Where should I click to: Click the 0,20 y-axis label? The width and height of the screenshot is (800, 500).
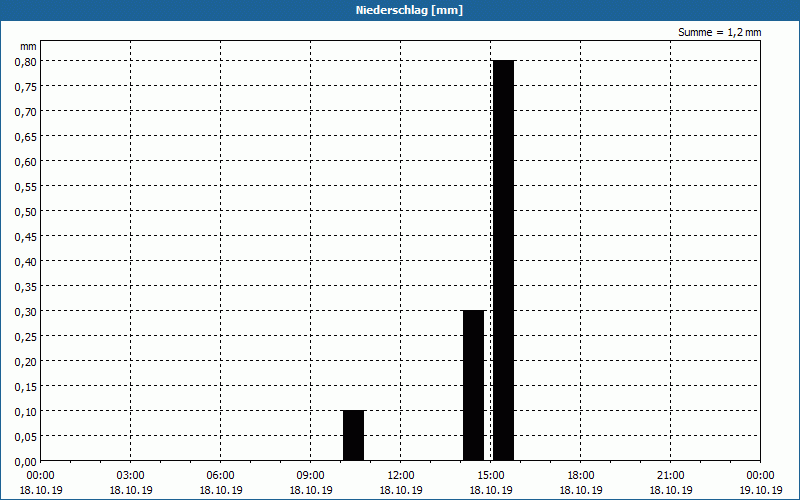(26, 362)
